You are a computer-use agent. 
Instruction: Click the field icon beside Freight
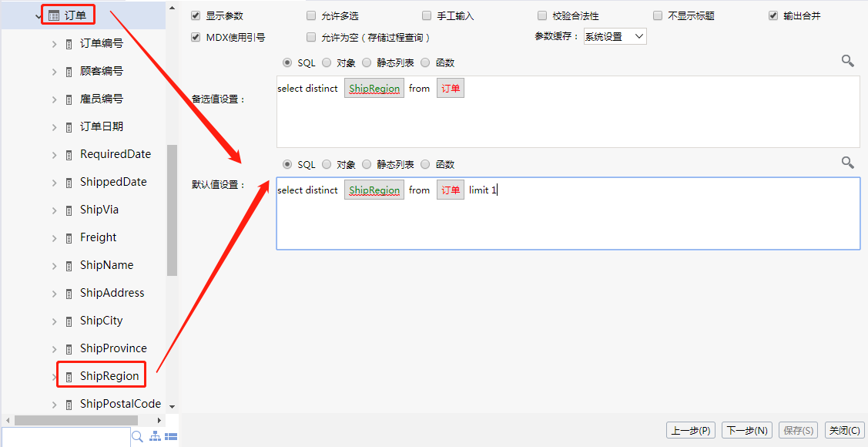pyautogui.click(x=69, y=237)
